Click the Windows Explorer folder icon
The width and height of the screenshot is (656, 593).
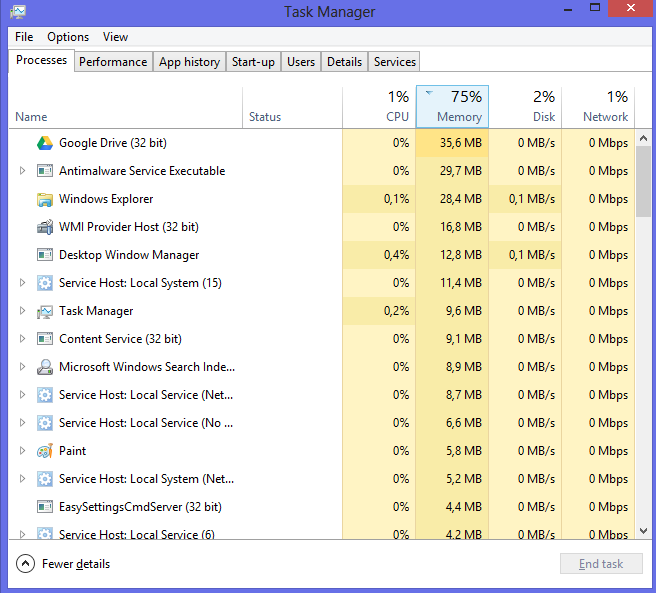45,199
